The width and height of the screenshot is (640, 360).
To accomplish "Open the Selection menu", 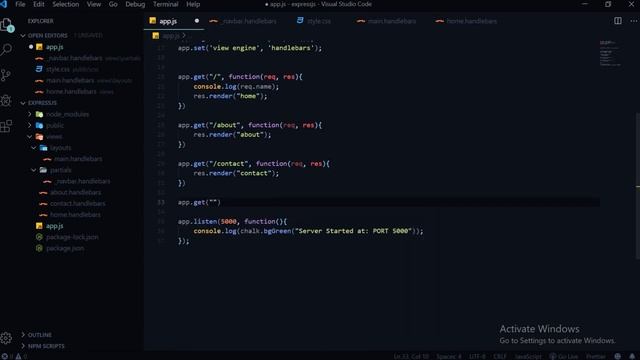I will point(65,4).
